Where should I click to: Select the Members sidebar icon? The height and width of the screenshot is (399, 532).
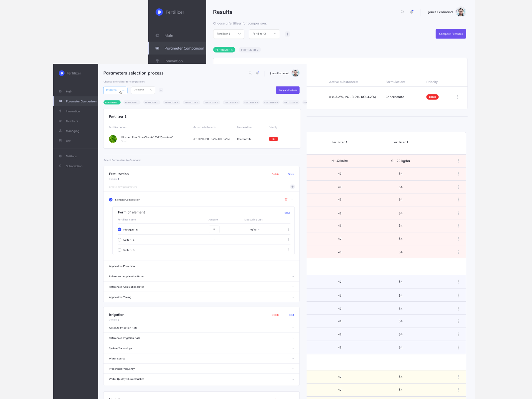pos(60,121)
